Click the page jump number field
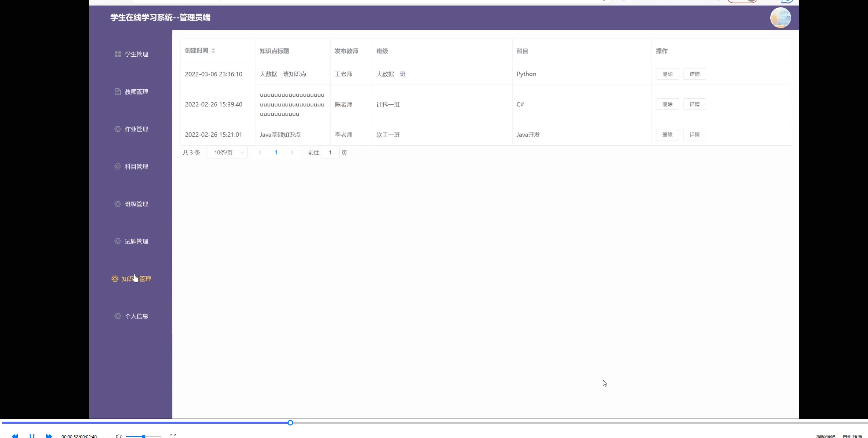Screen dimensions: 868x438 330,153
